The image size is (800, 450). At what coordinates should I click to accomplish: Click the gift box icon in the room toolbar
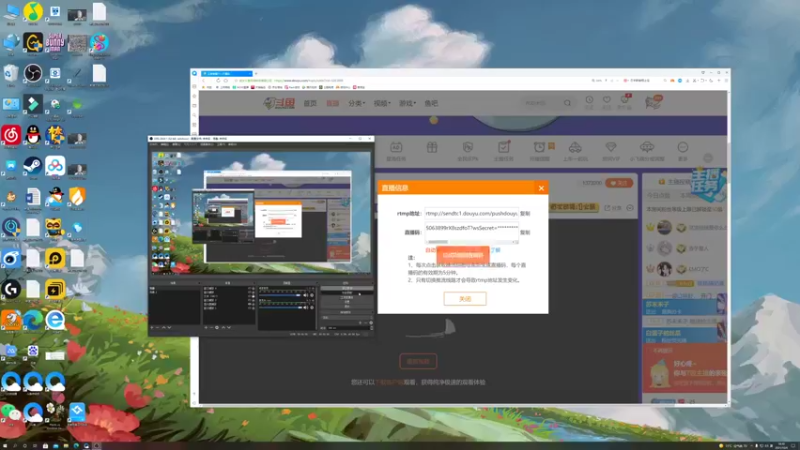[x=432, y=148]
